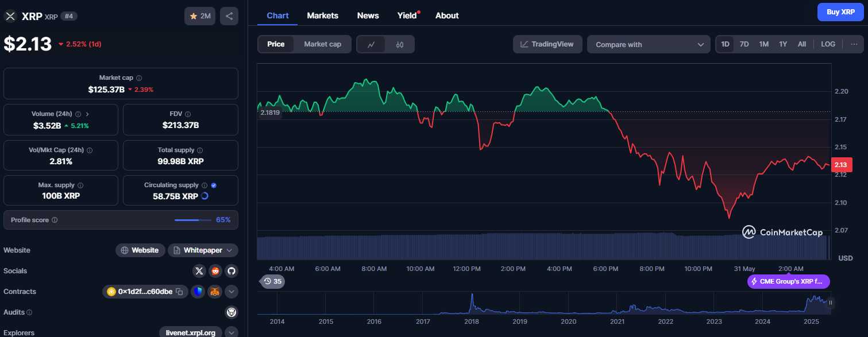This screenshot has width=868, height=337.
Task: Click the 99.98B XRP total supply value
Action: tap(180, 161)
